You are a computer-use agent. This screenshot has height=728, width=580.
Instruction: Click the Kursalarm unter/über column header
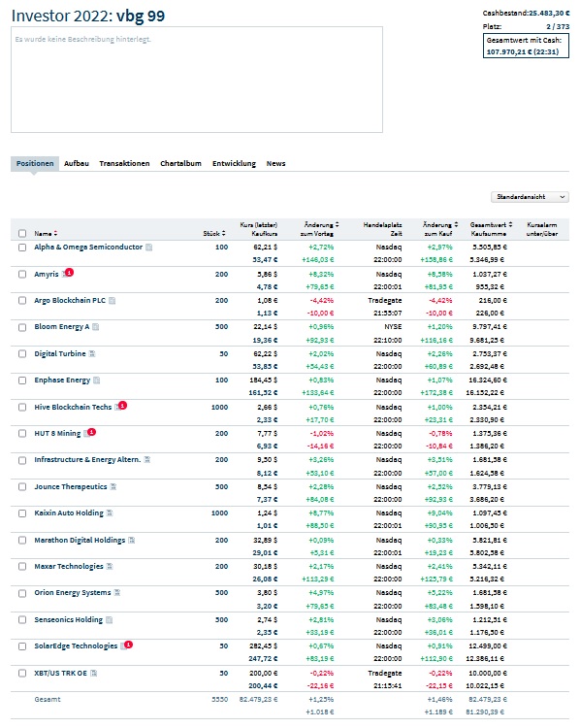[541, 229]
